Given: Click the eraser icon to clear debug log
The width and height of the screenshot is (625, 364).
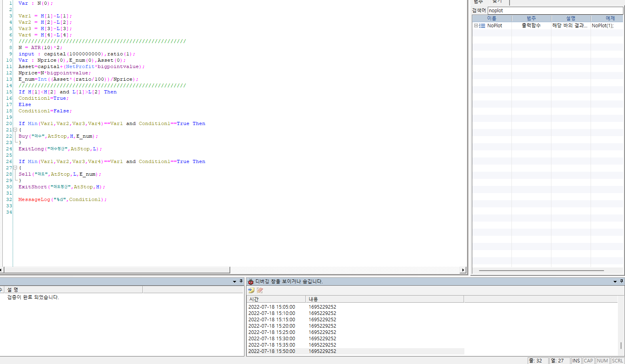Looking at the screenshot, I should tap(260, 290).
